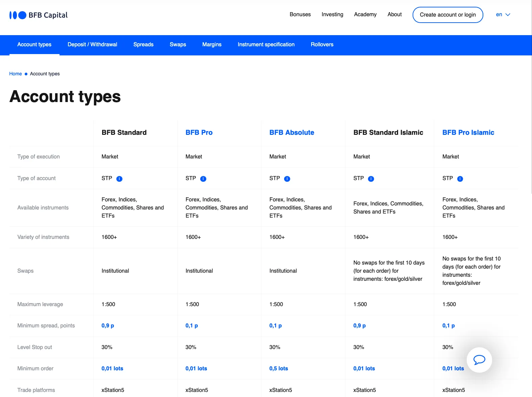532x397 pixels.
Task: Expand the en language dropdown
Action: click(503, 15)
